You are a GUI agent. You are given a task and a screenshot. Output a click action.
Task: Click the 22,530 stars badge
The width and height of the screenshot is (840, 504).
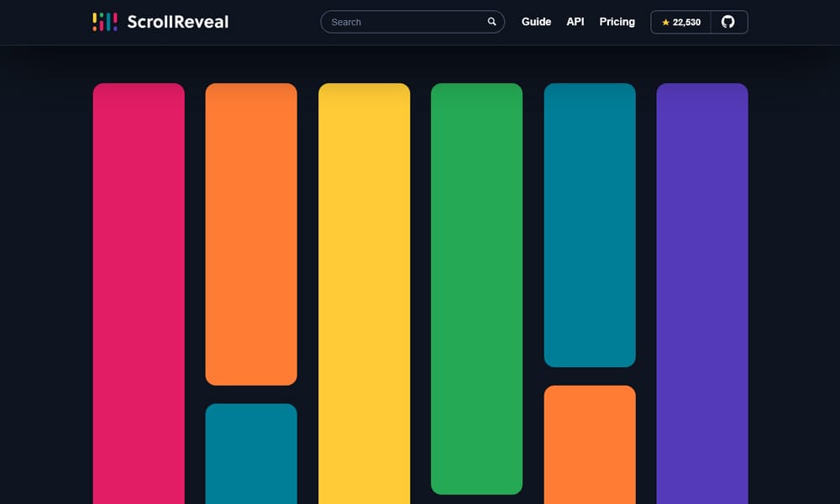click(680, 23)
